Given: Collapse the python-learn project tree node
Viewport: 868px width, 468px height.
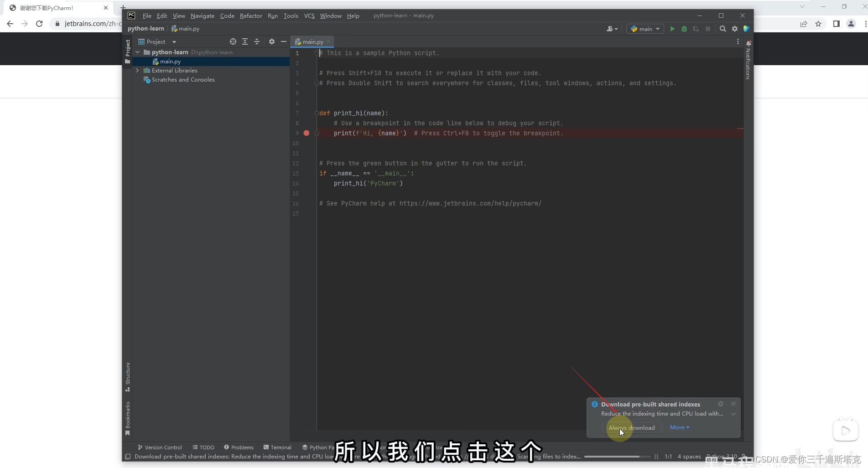Looking at the screenshot, I should click(137, 52).
